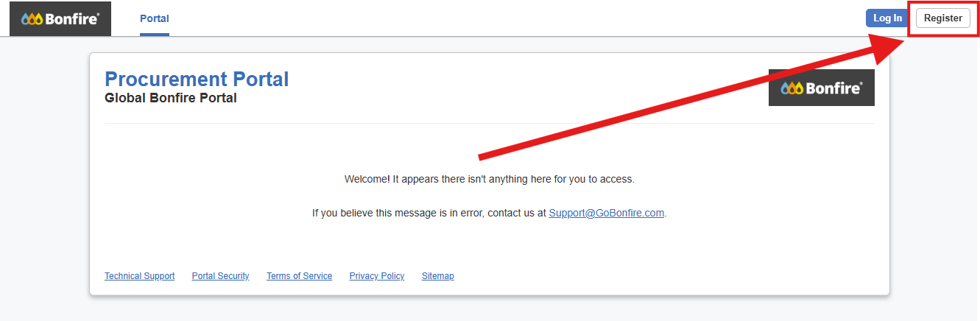
Task: Switch to the Portal tab
Action: coord(155,18)
